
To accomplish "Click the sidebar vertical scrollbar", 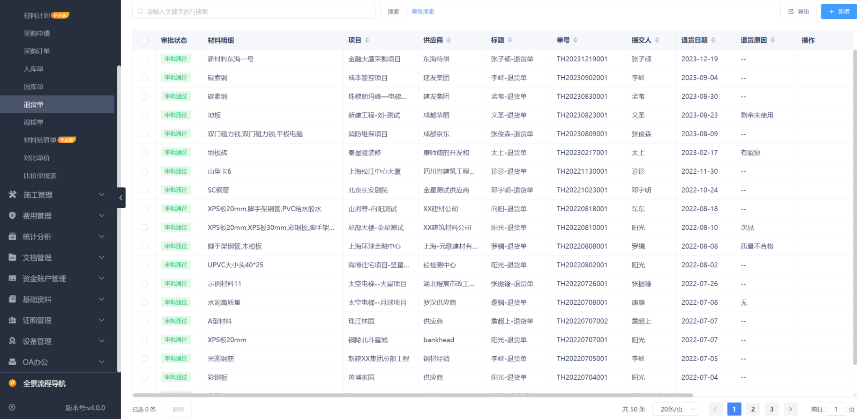I will (x=119, y=219).
